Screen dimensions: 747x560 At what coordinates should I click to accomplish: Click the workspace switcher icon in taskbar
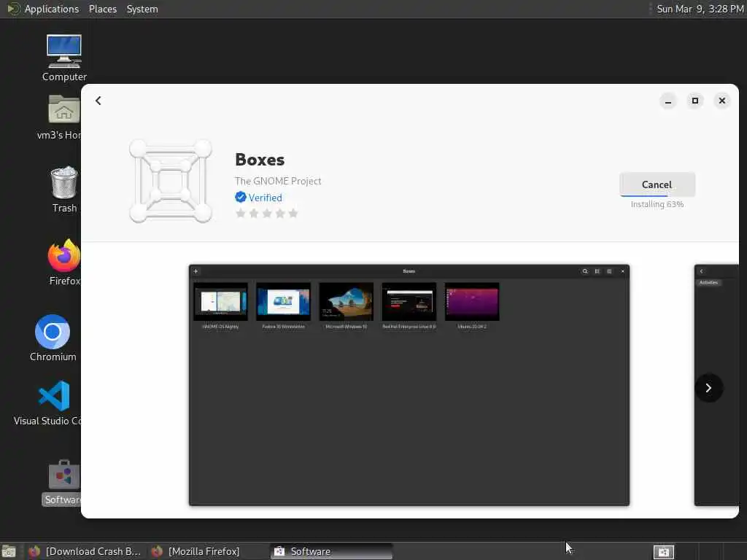coord(663,551)
